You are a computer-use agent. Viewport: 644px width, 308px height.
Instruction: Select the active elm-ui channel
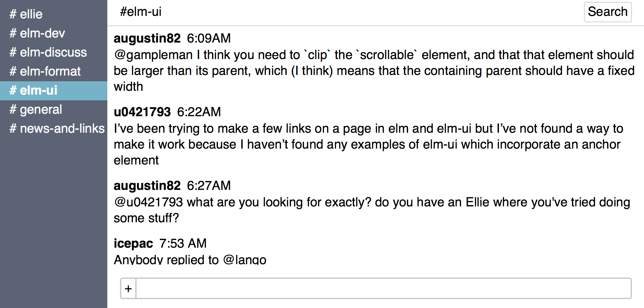pyautogui.click(x=54, y=90)
